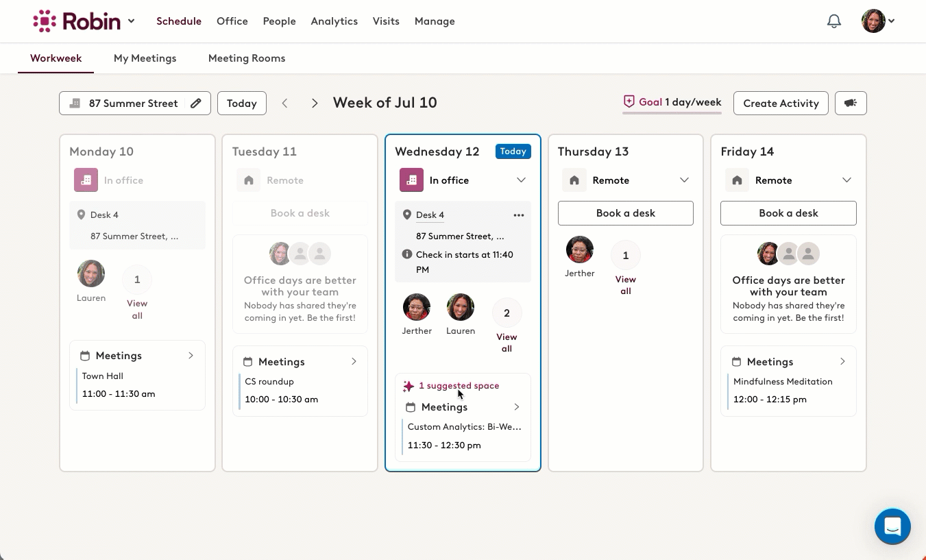
Task: Open the Robin organization dropdown arrow
Action: point(131,21)
